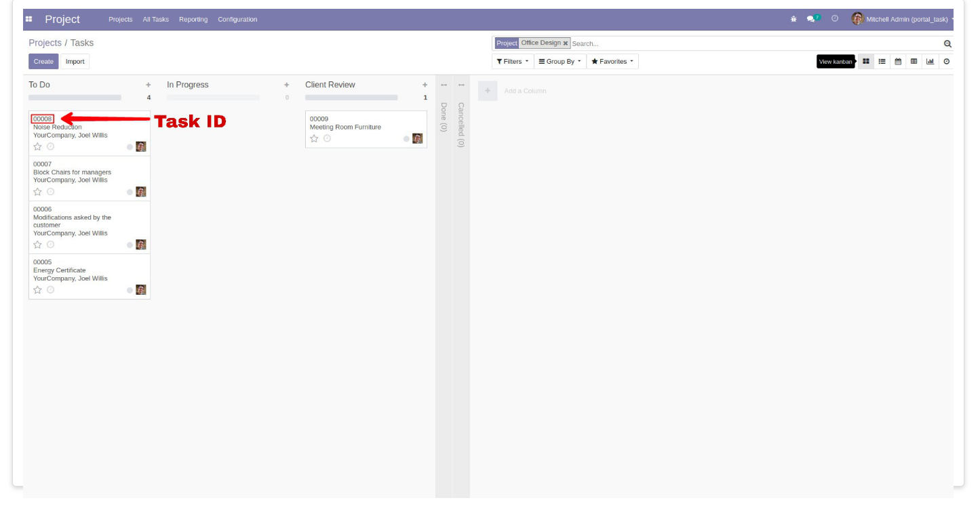Star the Modifications asked by the customer task
This screenshot has height=515, width=980.
coord(38,245)
